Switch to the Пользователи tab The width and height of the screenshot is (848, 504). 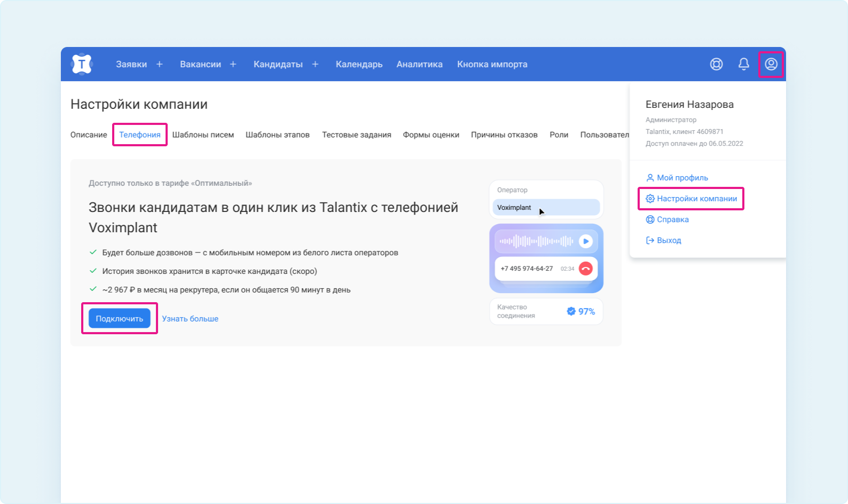point(604,135)
